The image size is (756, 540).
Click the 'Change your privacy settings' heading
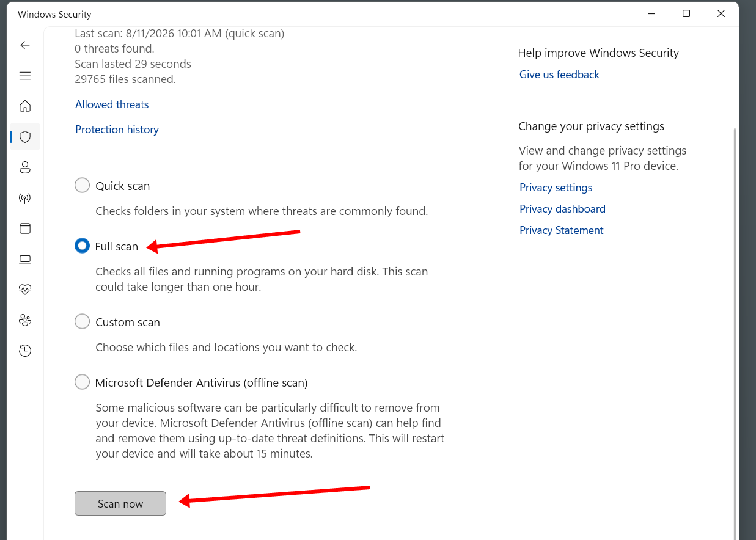(x=591, y=126)
